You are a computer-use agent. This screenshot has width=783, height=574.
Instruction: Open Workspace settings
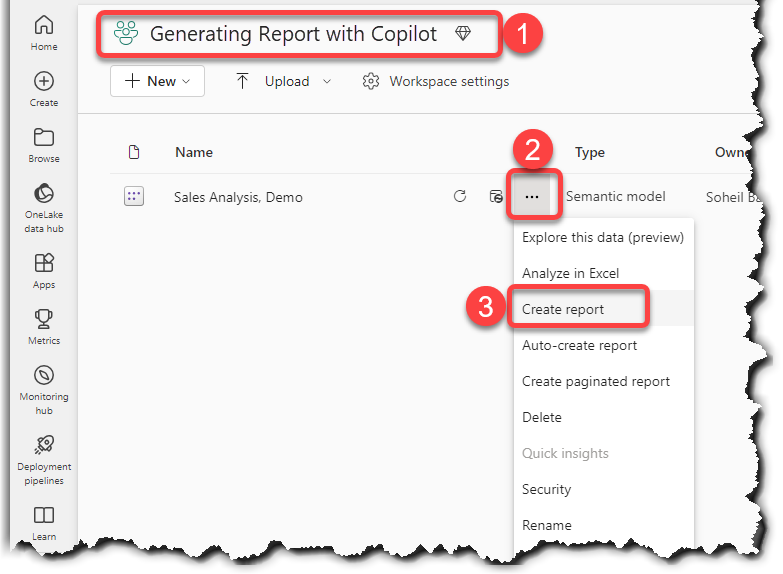[x=436, y=82]
